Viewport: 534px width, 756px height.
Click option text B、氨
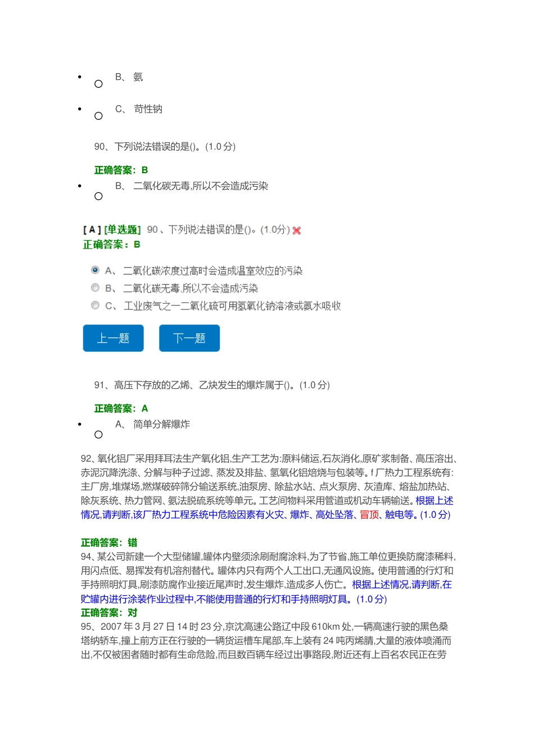[x=129, y=77]
